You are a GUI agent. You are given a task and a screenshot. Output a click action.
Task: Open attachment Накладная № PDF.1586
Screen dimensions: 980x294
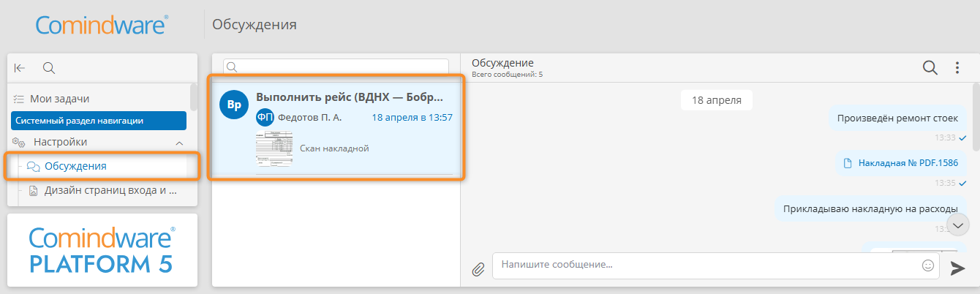click(x=901, y=163)
